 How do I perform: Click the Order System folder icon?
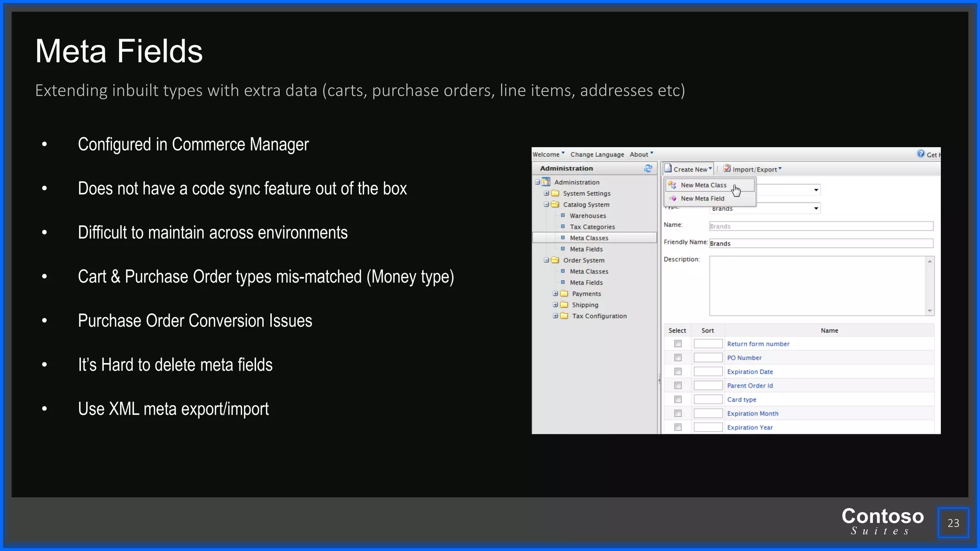(555, 260)
